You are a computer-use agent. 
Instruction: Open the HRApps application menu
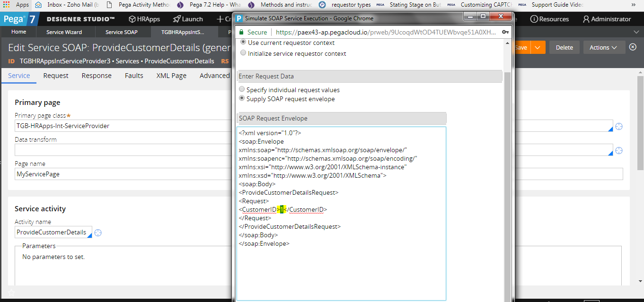[144, 19]
